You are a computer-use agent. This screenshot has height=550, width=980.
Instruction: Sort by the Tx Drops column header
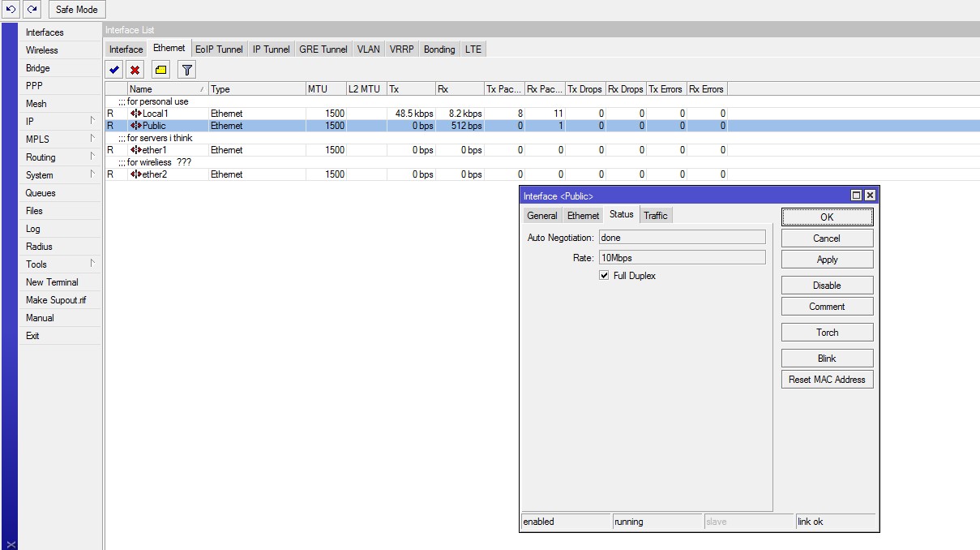(x=585, y=89)
